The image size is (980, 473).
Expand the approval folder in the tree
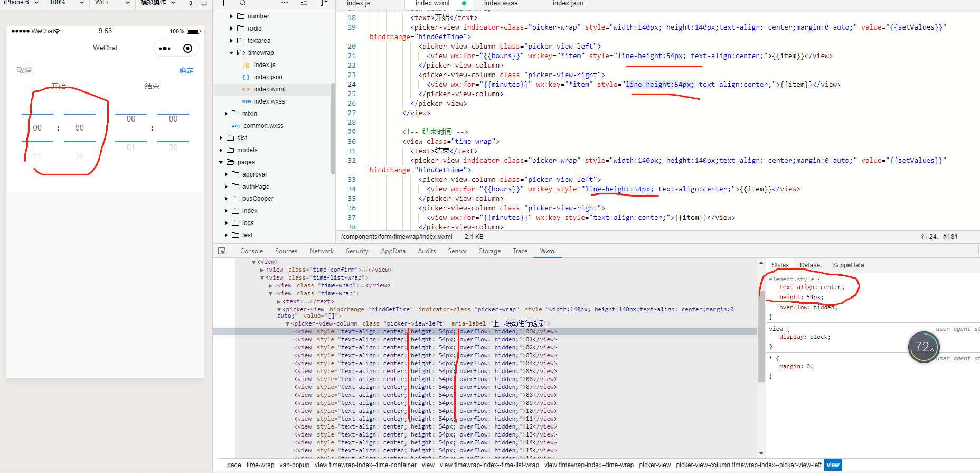tap(227, 174)
